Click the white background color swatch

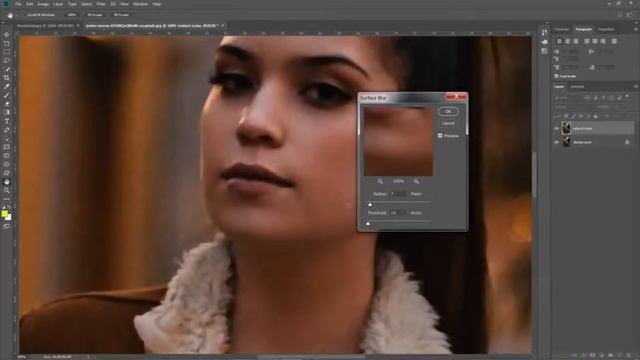point(9,218)
